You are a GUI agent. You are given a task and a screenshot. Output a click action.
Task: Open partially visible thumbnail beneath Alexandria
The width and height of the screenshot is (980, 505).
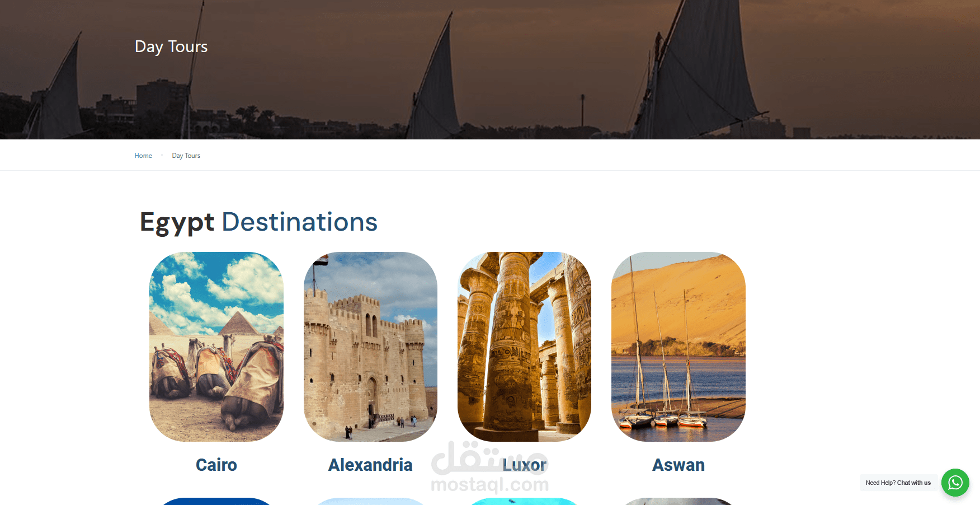tap(370, 501)
